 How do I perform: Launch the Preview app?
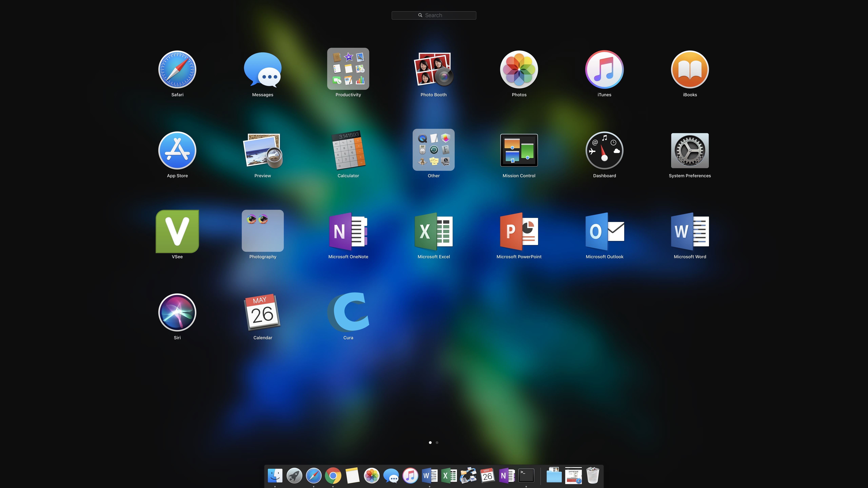(262, 150)
